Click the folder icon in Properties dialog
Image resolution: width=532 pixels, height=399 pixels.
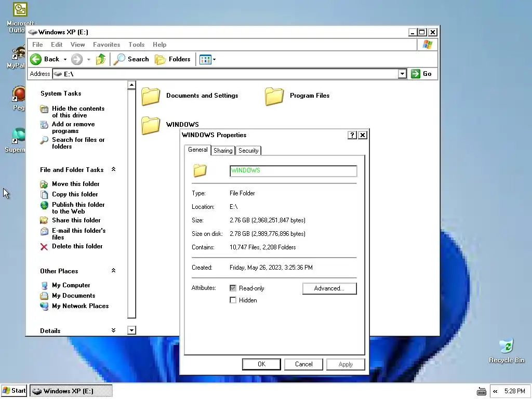click(200, 170)
